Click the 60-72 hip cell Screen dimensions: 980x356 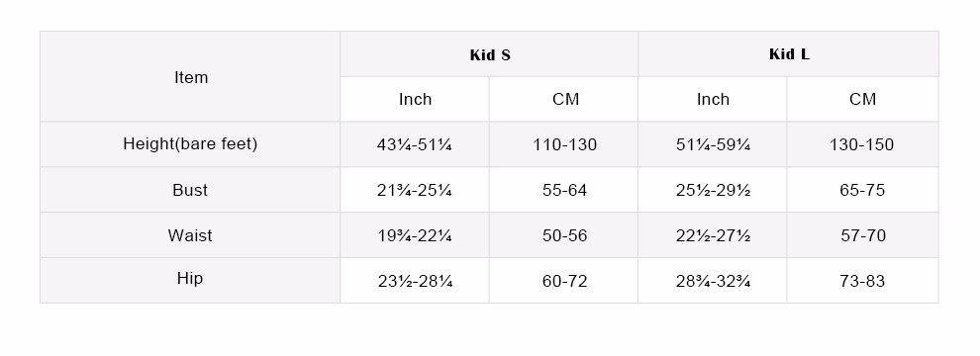click(x=564, y=281)
